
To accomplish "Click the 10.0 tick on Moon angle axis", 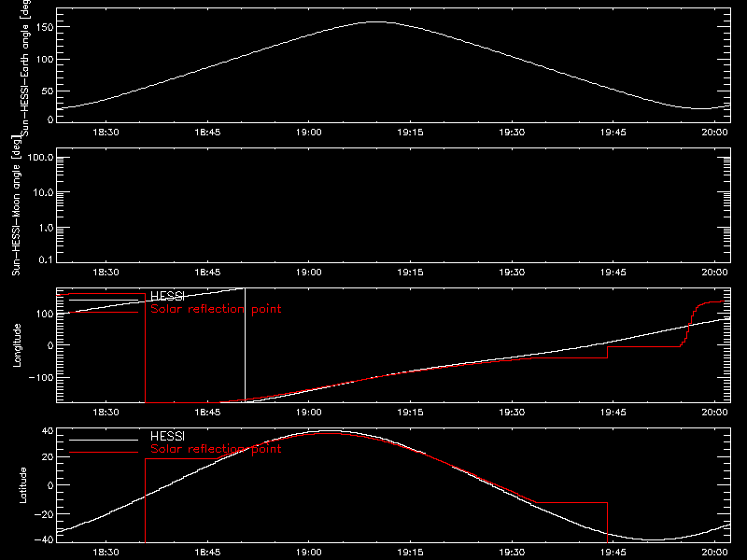I will 43,193.
